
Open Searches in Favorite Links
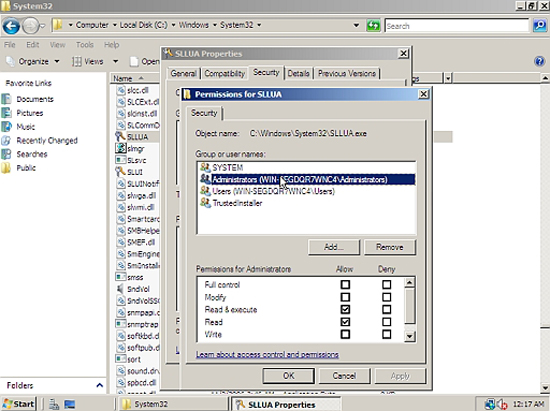(x=32, y=154)
